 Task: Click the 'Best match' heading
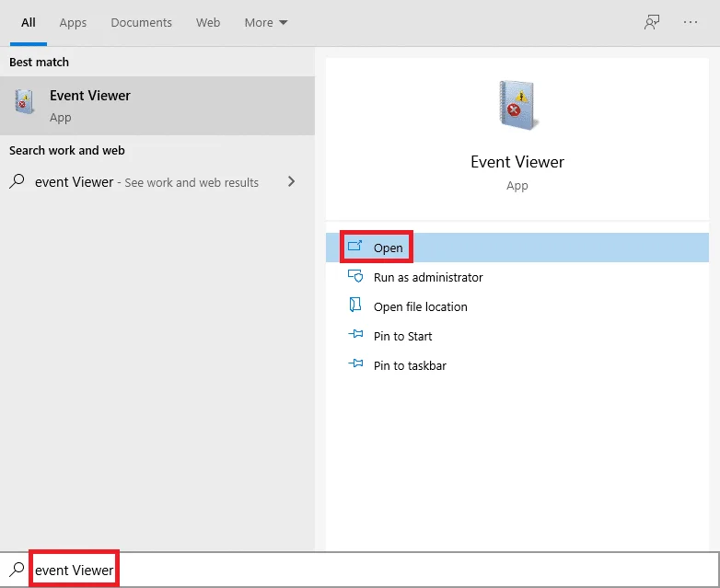(39, 62)
